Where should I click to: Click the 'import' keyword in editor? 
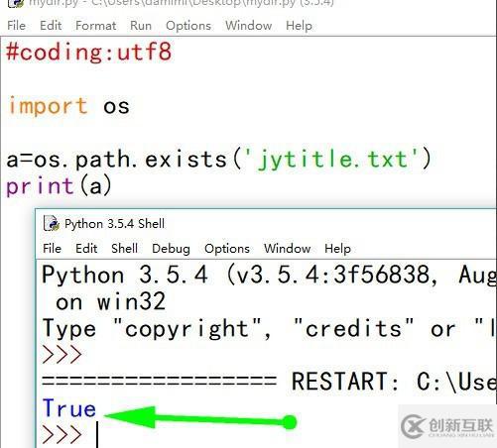(x=49, y=106)
